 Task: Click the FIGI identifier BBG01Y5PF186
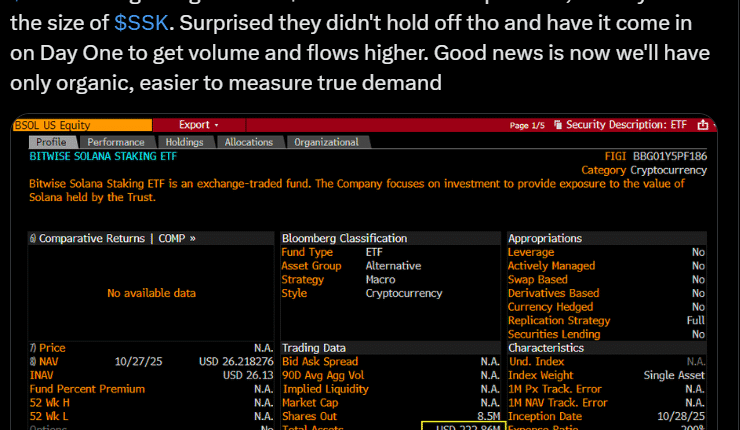669,156
